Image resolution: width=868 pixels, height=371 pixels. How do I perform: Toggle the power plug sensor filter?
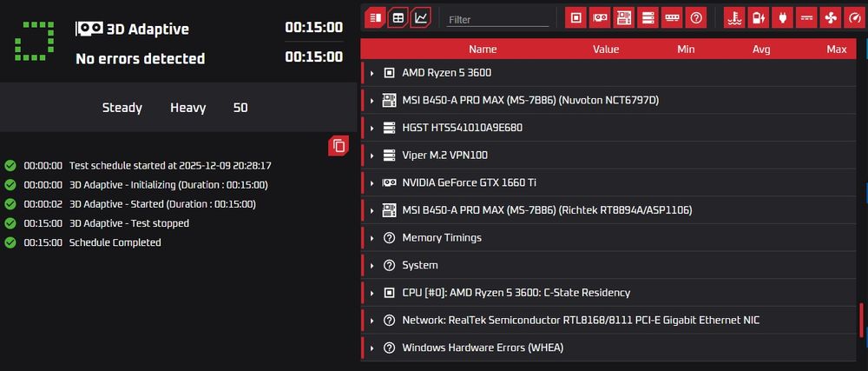point(783,18)
